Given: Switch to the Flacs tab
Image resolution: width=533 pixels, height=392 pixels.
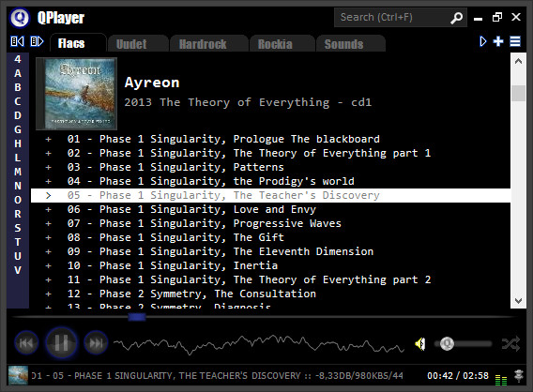Looking at the screenshot, I should coord(78,43).
